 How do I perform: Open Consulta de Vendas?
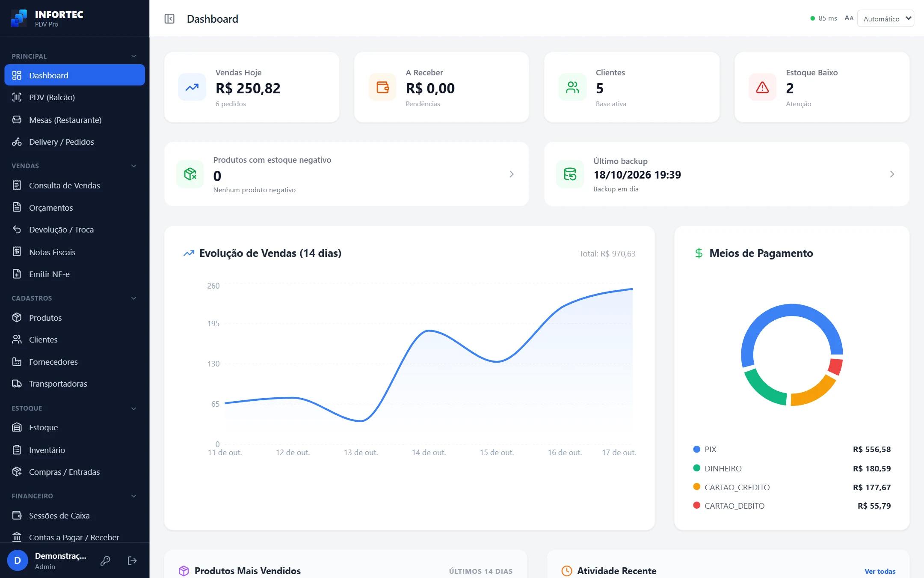click(x=74, y=185)
